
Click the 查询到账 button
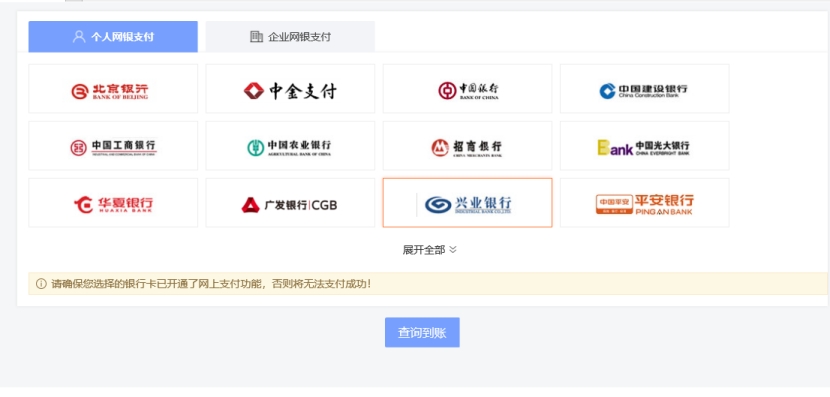click(x=422, y=332)
